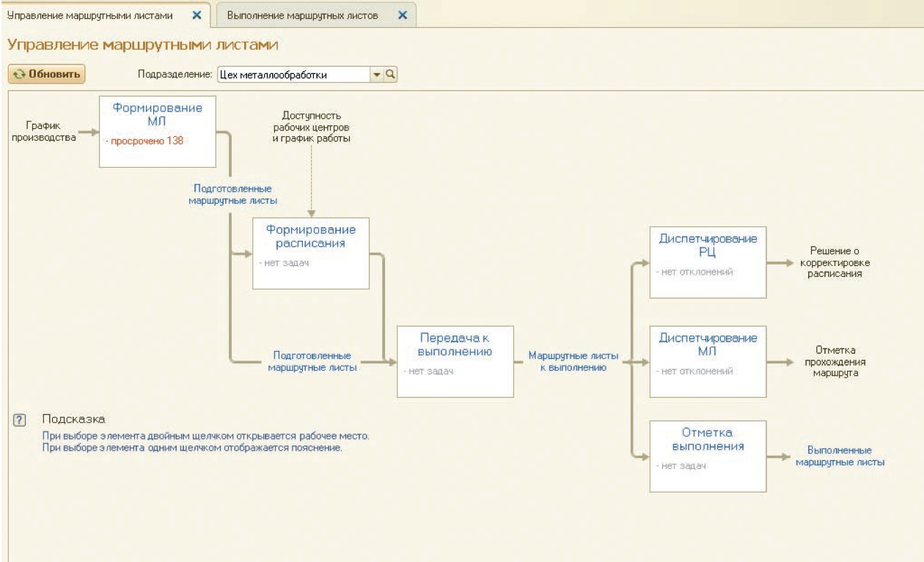This screenshot has width=924, height=562.
Task: Click Доступность рабочих центров label
Action: point(312,127)
